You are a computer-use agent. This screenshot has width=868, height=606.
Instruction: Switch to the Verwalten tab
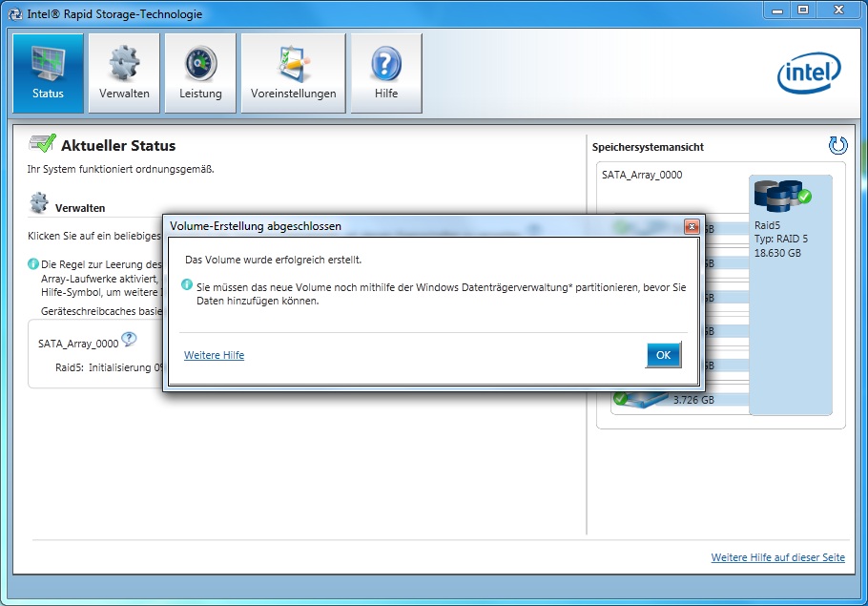[124, 73]
